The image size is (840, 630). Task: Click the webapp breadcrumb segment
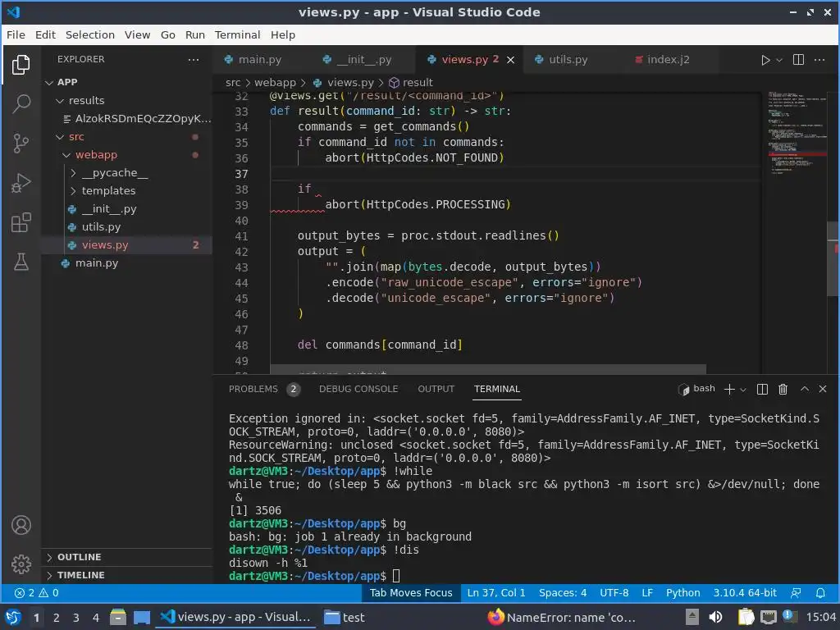[275, 83]
